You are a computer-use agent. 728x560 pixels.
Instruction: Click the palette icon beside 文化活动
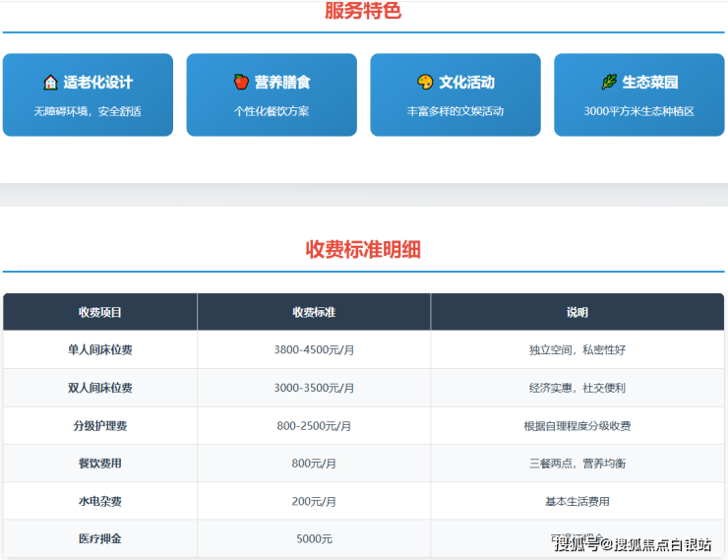pyautogui.click(x=425, y=83)
